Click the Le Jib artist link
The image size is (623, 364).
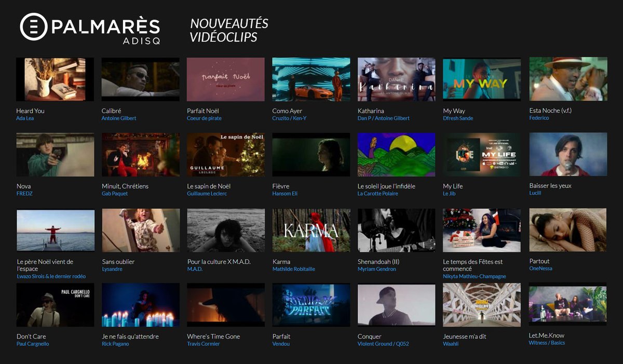tap(449, 194)
